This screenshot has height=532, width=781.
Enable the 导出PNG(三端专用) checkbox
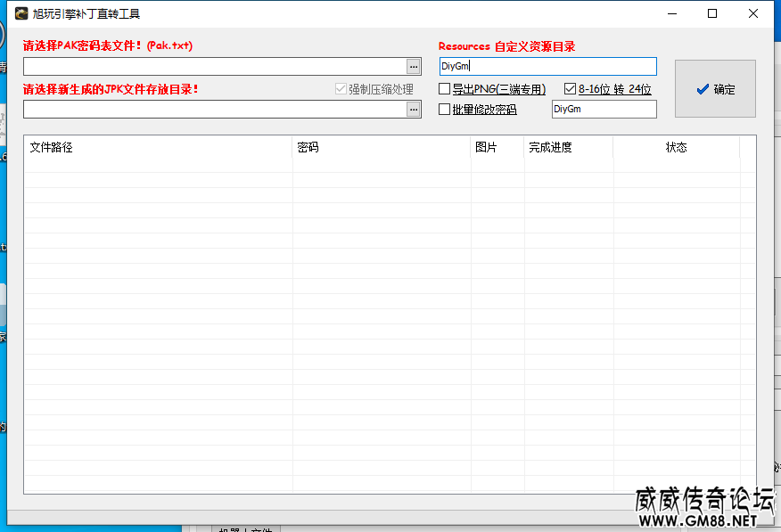[445, 89]
